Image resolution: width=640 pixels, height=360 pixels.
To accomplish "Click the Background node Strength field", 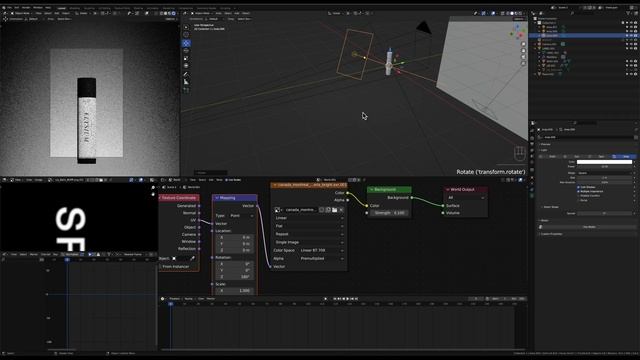I will tap(388, 213).
